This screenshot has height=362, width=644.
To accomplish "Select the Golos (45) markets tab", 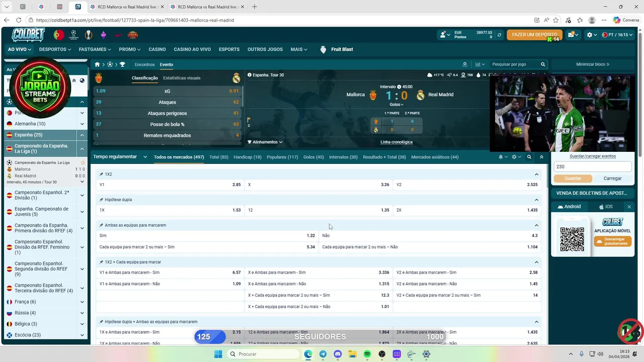I will [x=313, y=157].
